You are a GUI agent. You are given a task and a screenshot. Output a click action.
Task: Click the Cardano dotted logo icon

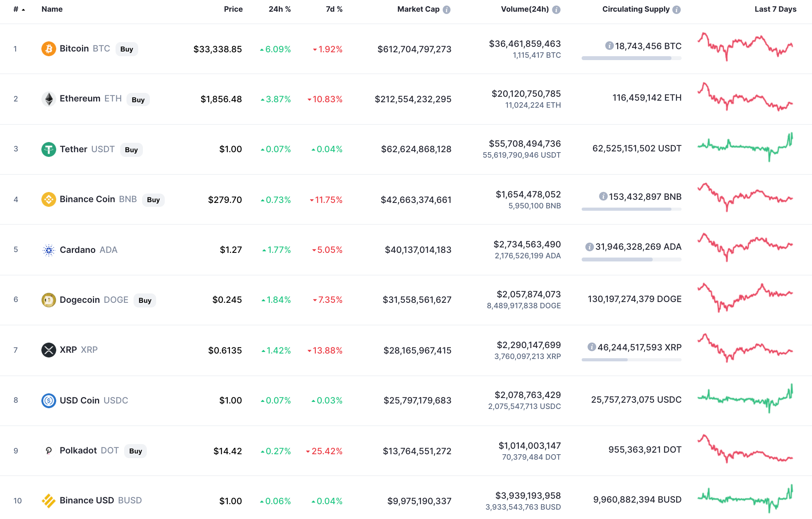(49, 250)
